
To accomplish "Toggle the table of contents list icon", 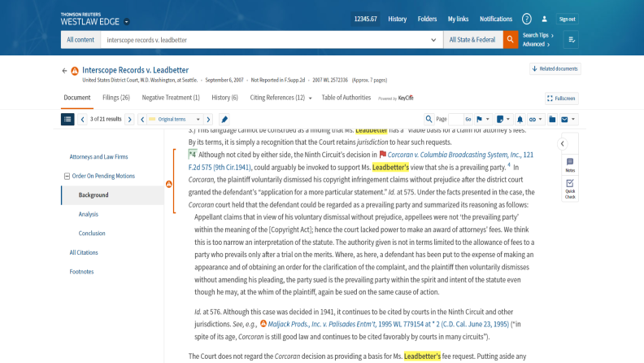I will click(67, 119).
